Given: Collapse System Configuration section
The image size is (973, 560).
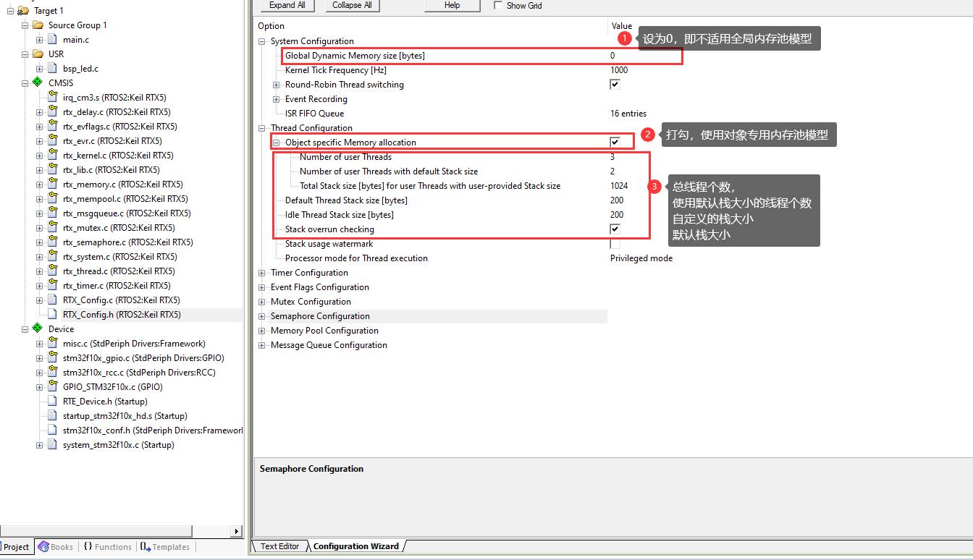Looking at the screenshot, I should [262, 41].
